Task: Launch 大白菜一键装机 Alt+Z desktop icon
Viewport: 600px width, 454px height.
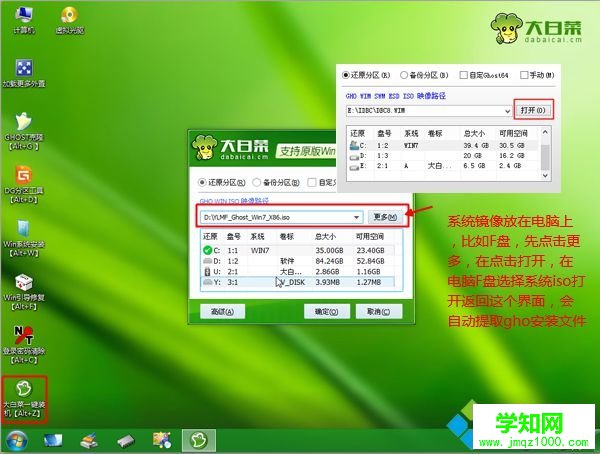Action: point(24,399)
